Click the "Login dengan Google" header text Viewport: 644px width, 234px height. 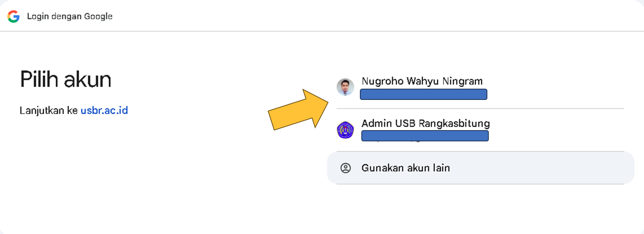tap(70, 16)
